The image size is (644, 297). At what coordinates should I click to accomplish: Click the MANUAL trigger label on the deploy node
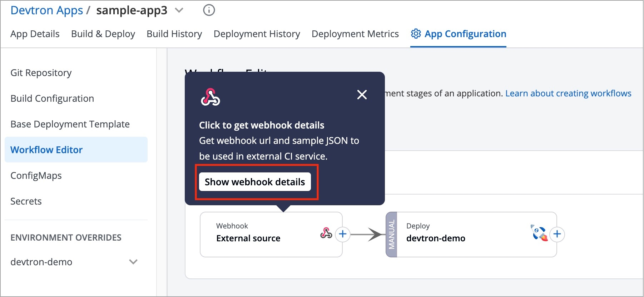(x=392, y=235)
